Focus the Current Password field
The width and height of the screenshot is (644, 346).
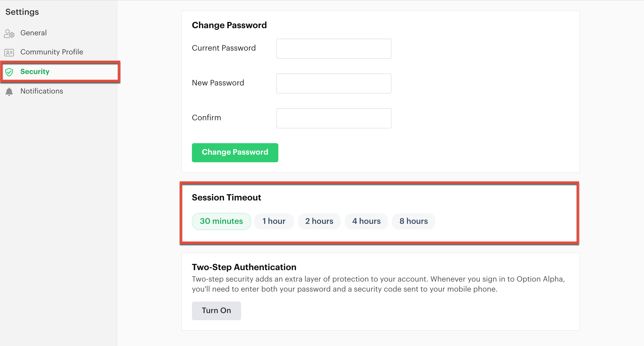(334, 48)
